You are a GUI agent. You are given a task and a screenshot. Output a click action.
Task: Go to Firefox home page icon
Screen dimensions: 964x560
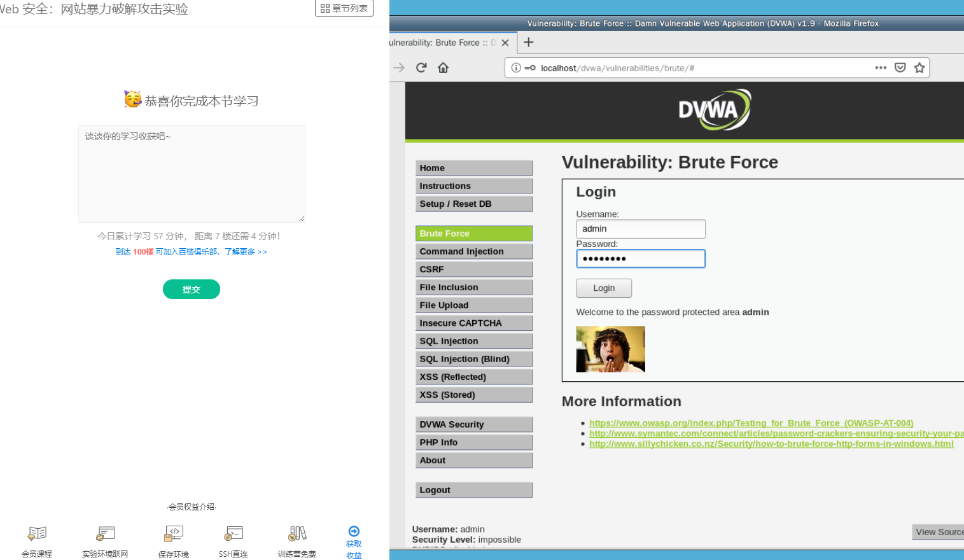click(443, 67)
